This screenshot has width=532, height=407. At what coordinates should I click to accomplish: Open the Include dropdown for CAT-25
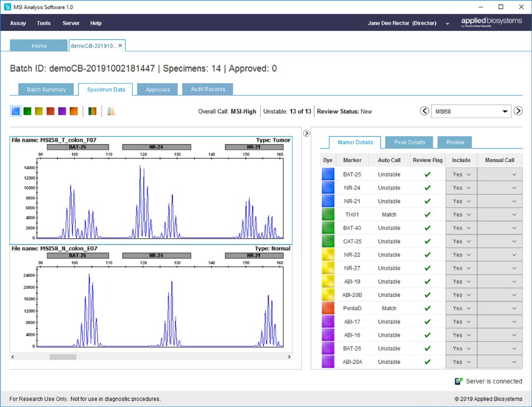(461, 241)
